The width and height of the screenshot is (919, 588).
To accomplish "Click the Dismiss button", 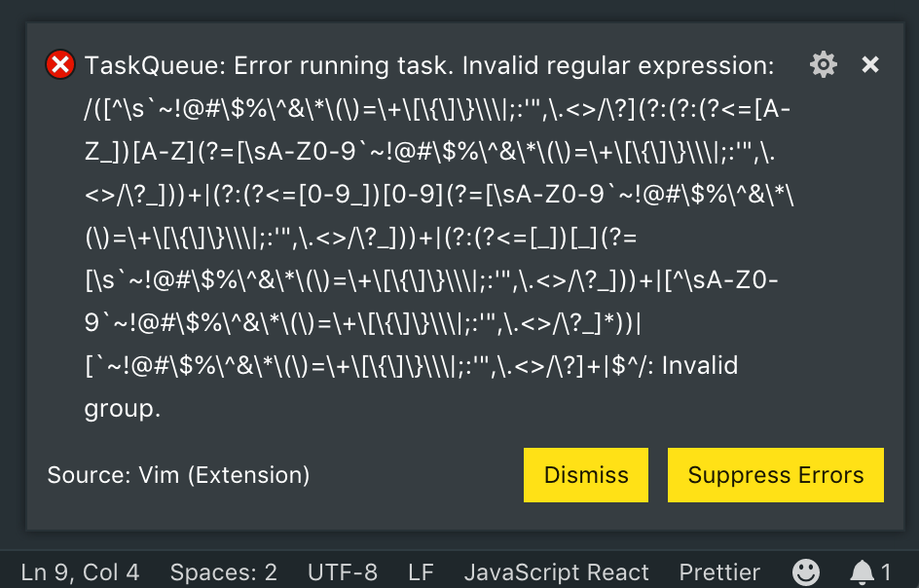I will pyautogui.click(x=585, y=475).
